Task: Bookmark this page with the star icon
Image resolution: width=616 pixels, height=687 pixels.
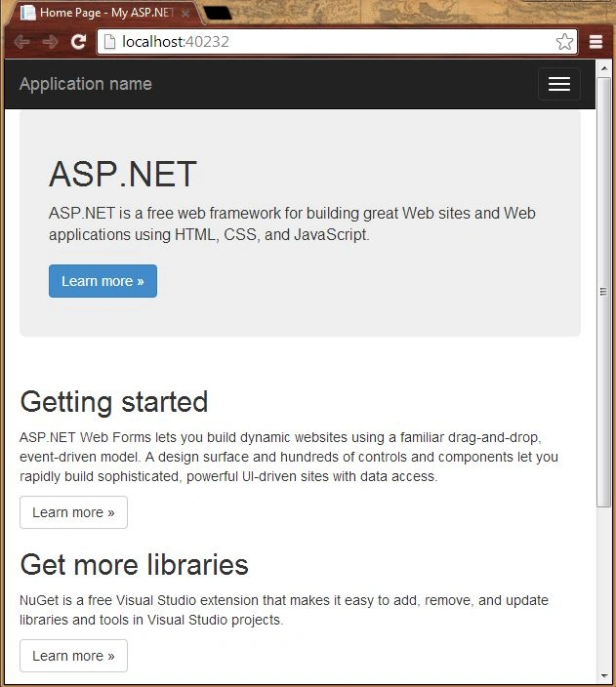Action: pyautogui.click(x=564, y=42)
